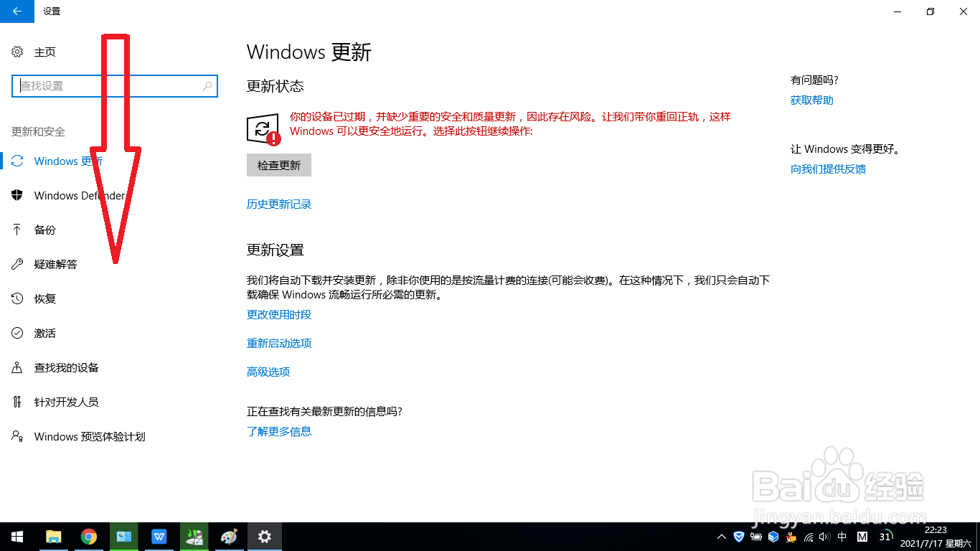Click the 向我们提供反馈 link

(829, 169)
